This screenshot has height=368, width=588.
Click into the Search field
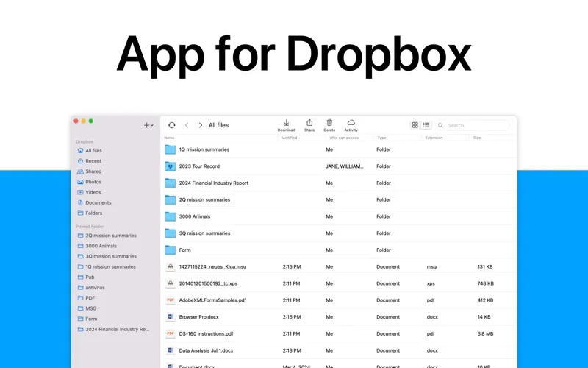[x=473, y=125]
